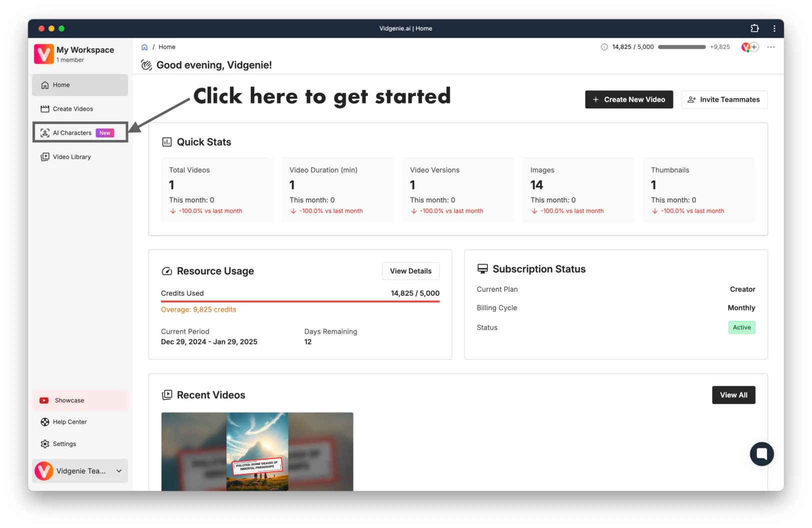The image size is (812, 528).
Task: Click the credits usage progress bar in header
Action: pyautogui.click(x=682, y=47)
